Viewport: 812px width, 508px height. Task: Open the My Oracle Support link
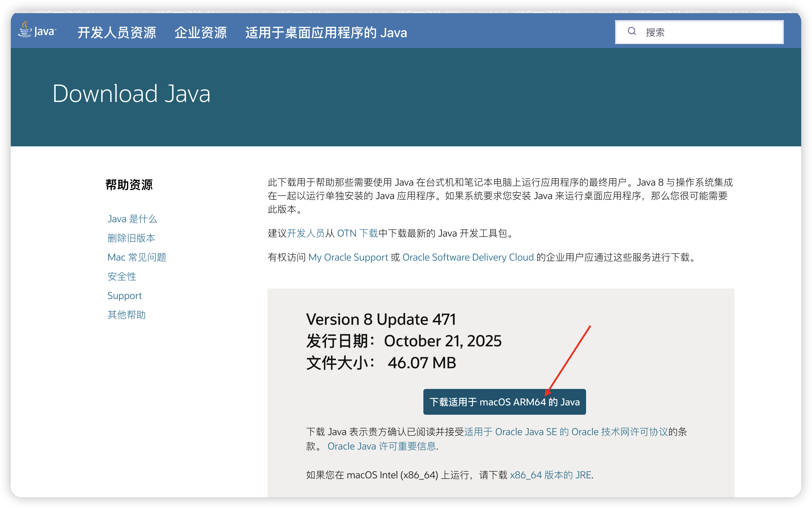(x=348, y=257)
